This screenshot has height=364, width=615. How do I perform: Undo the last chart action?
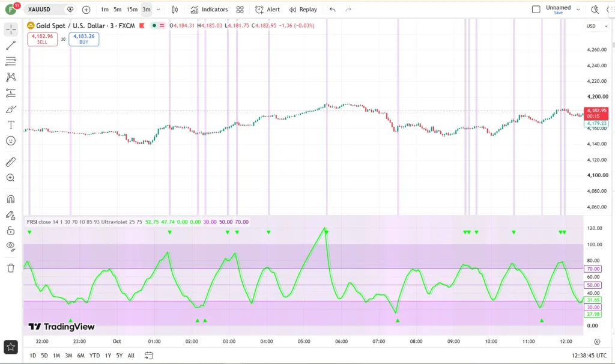(x=332, y=10)
